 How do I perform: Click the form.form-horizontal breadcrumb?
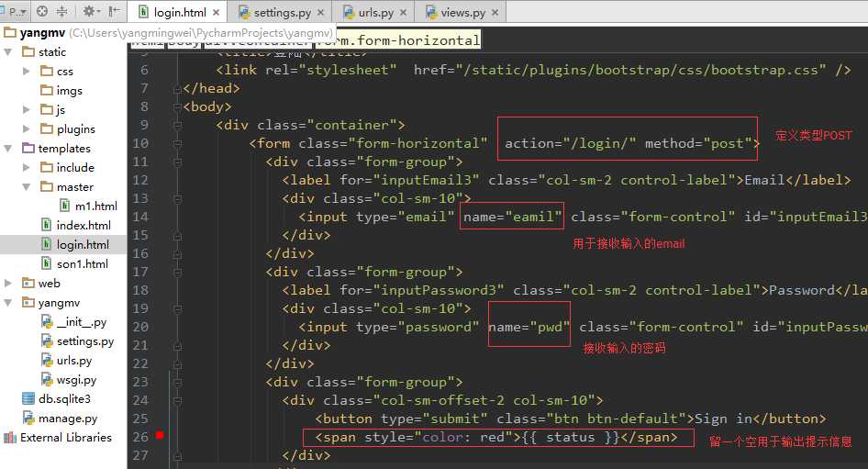(400, 40)
